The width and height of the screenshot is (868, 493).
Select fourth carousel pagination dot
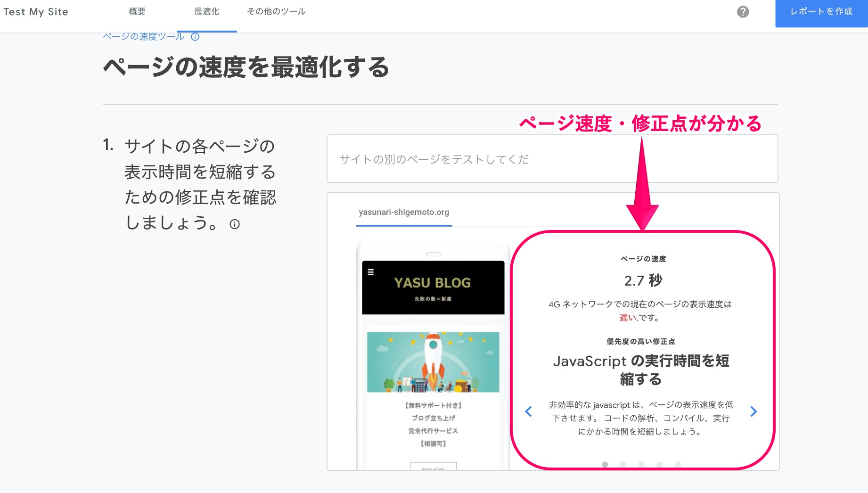pos(660,465)
